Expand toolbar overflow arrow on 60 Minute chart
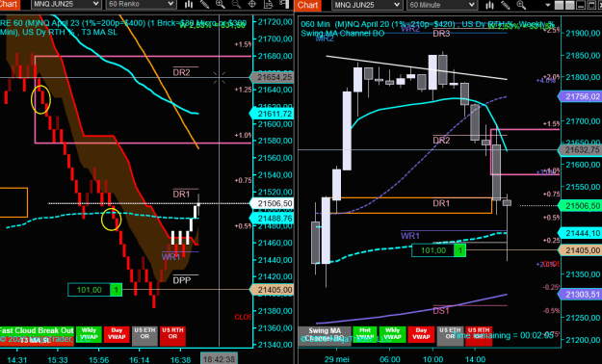Viewport: 602px width, 364px height. click(548, 6)
